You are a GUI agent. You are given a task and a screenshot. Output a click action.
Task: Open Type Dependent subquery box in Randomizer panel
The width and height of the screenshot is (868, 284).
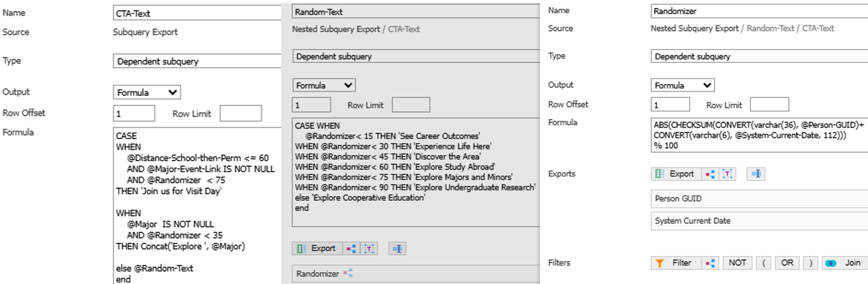coord(759,56)
